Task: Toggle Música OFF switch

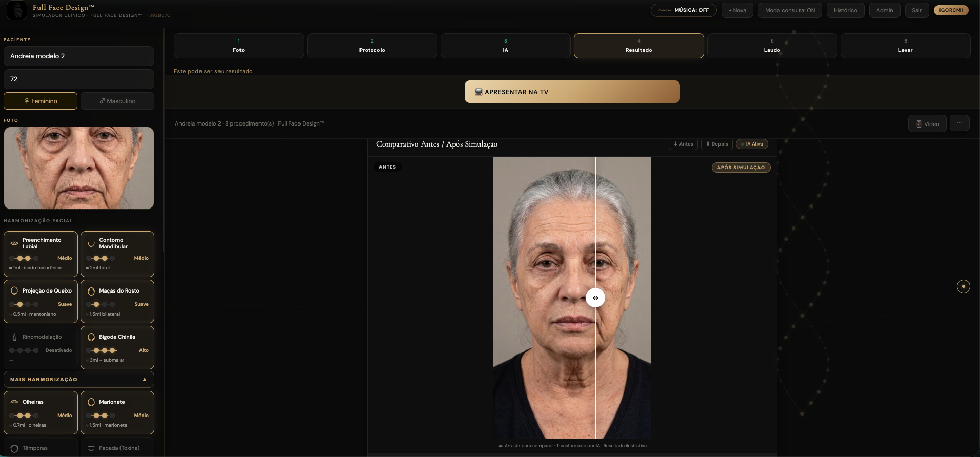Action: click(684, 10)
